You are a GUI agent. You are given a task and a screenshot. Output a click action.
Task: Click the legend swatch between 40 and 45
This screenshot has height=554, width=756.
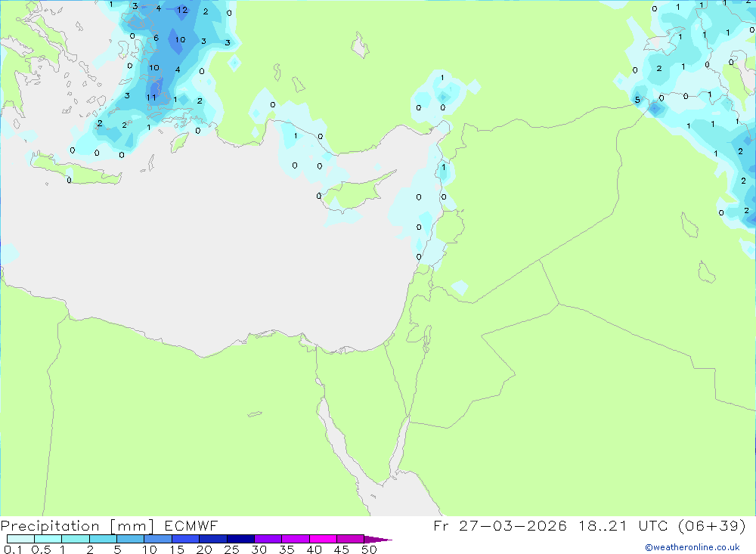point(323,539)
